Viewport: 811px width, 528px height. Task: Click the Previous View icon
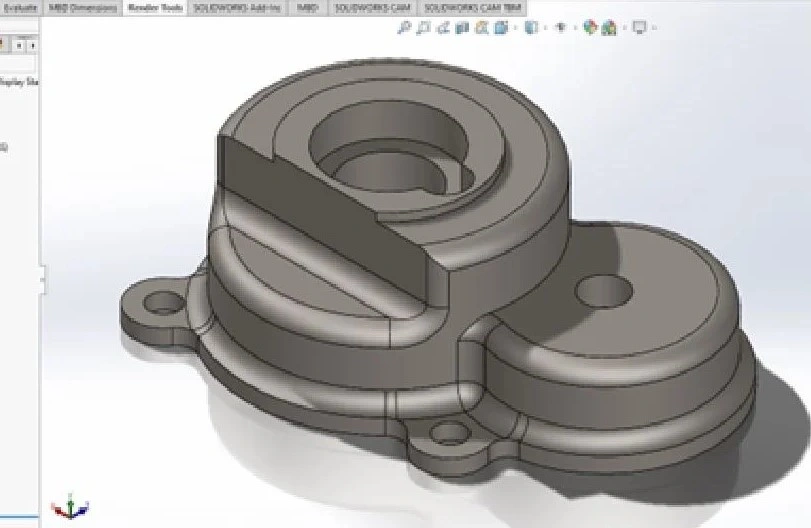coord(441,28)
